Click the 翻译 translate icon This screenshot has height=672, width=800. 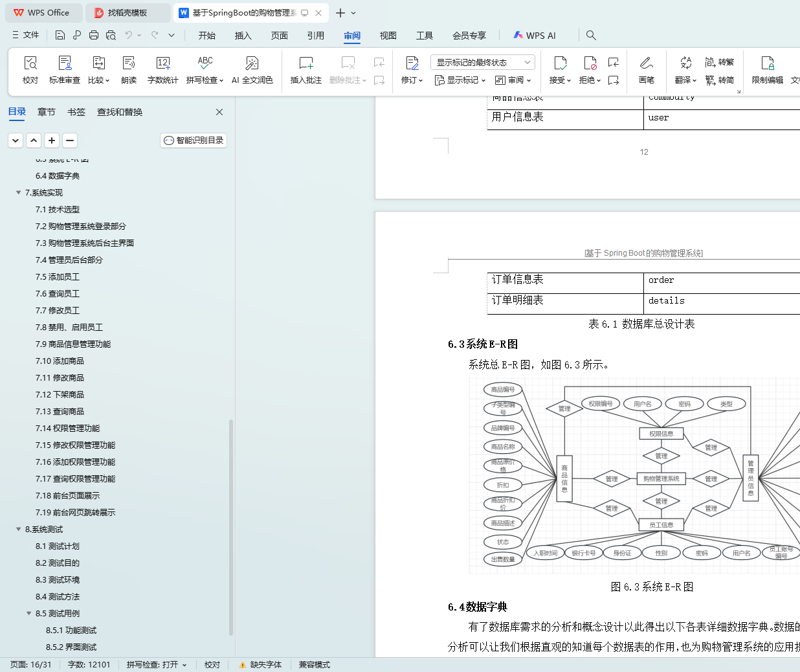[x=685, y=63]
